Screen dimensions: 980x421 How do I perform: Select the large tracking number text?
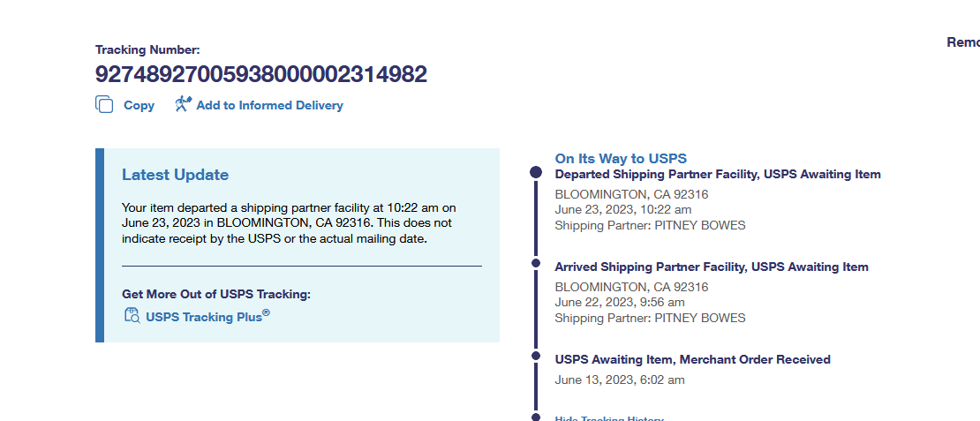261,74
